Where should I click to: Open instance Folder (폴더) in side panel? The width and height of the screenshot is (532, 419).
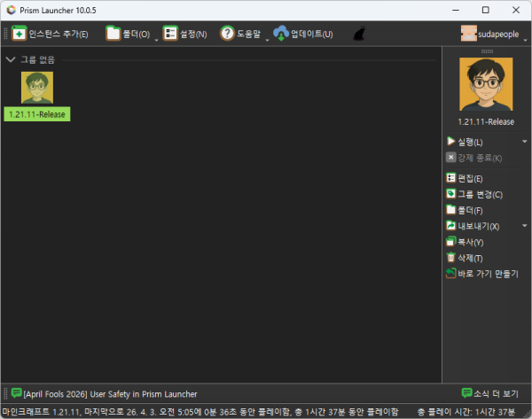451,210
